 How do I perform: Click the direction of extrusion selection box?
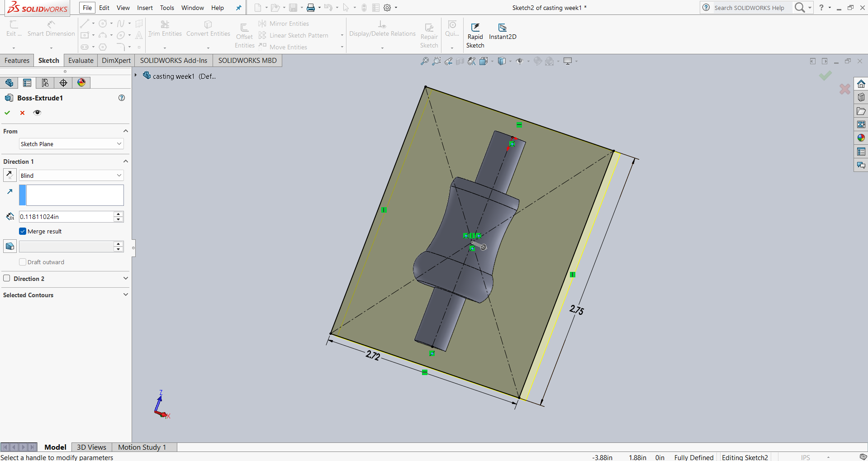pyautogui.click(x=71, y=195)
